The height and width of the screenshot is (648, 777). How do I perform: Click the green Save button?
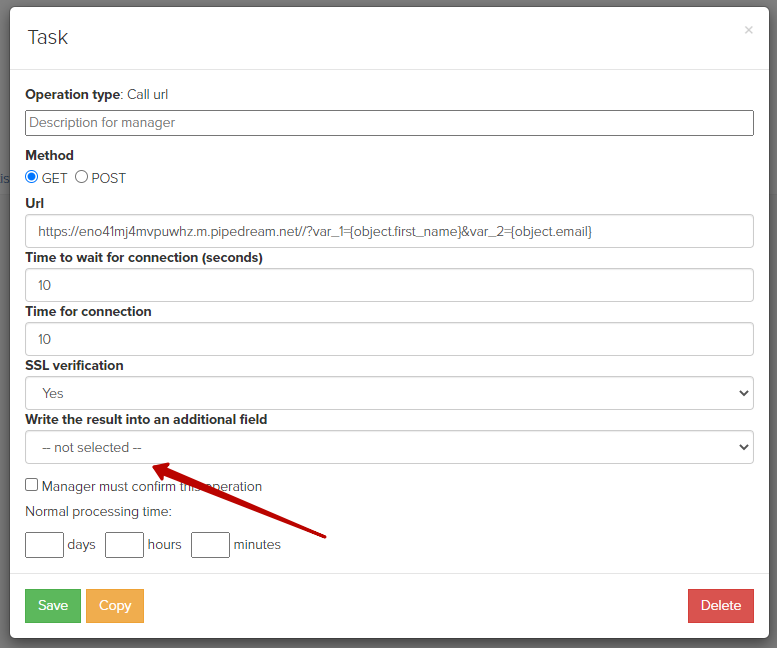point(53,605)
